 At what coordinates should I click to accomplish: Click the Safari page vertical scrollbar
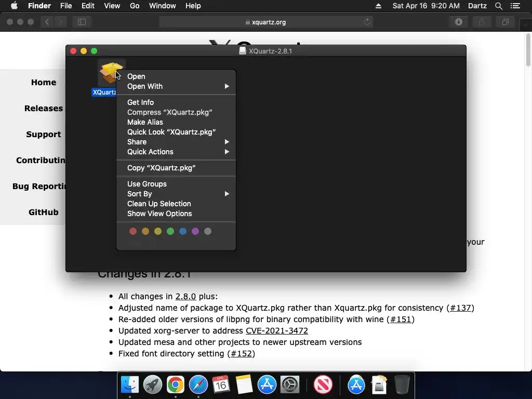[528, 50]
